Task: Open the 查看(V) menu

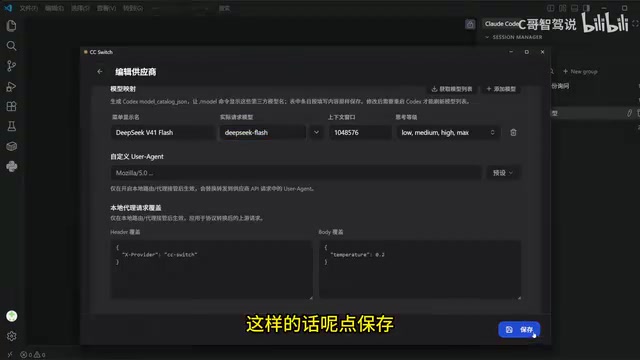Action: 106,8
